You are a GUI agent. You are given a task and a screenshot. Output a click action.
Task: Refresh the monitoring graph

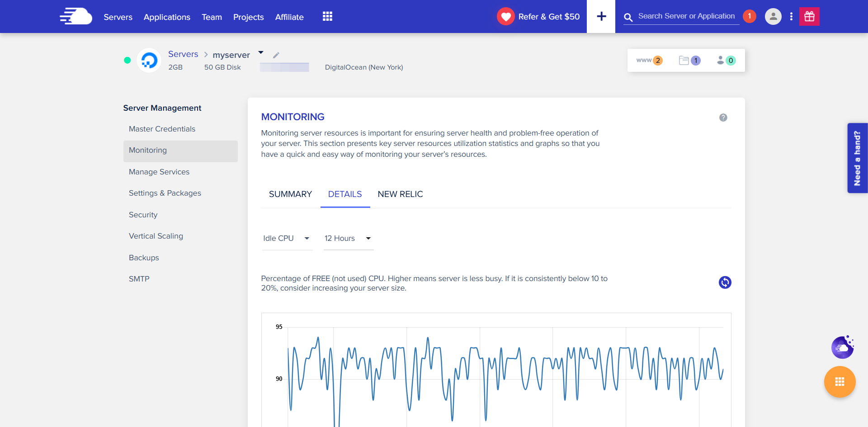coord(725,282)
